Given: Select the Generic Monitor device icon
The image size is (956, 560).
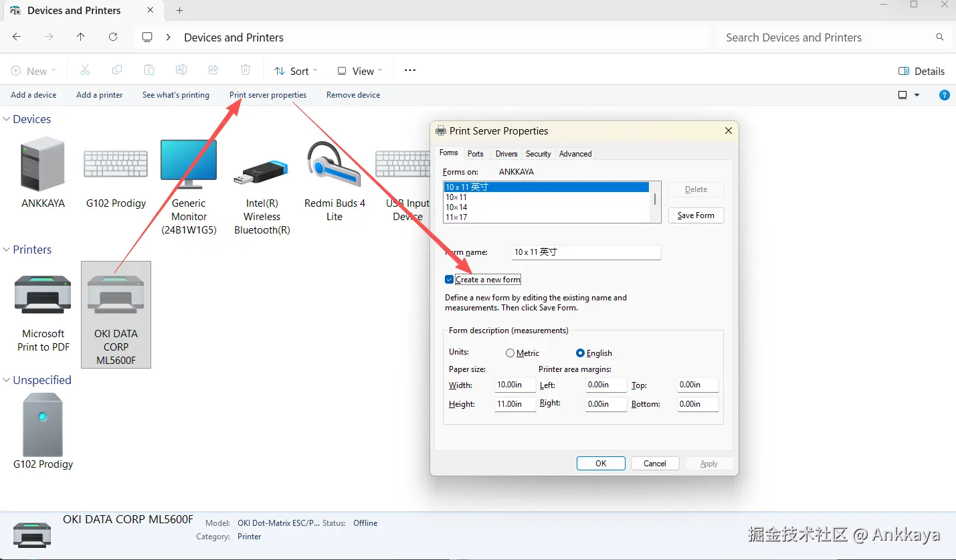Looking at the screenshot, I should pyautogui.click(x=189, y=165).
